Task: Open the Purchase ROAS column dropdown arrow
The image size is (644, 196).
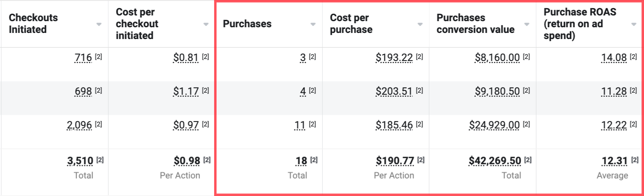Action: [x=634, y=24]
